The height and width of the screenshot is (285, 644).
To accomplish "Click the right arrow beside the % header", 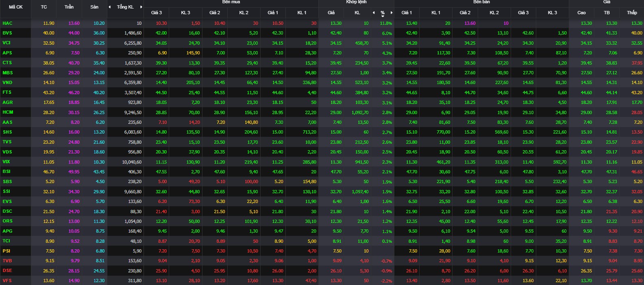I will 392,13.
